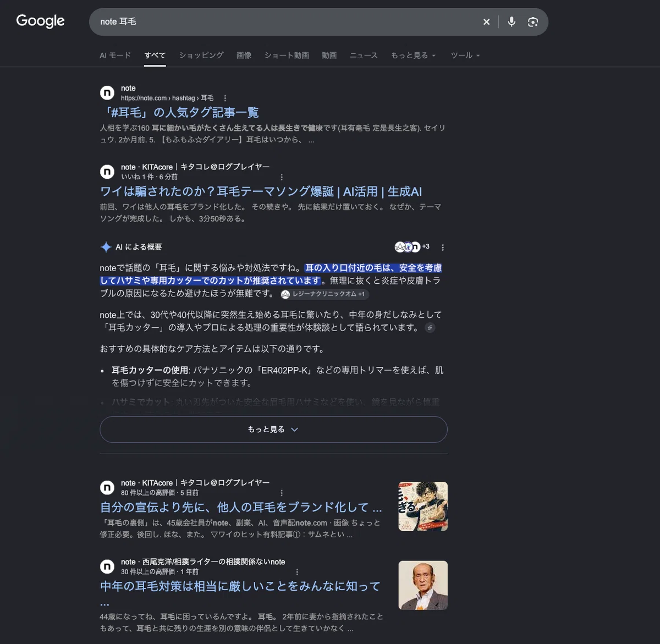Open the 画像 tab
660x644 pixels.
244,55
